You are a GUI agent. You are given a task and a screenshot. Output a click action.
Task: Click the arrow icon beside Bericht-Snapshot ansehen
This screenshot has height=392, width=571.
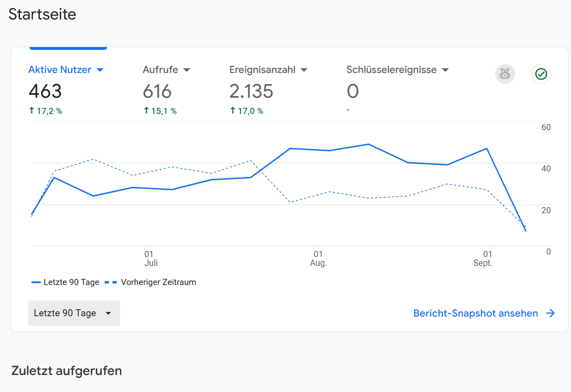pyautogui.click(x=550, y=313)
